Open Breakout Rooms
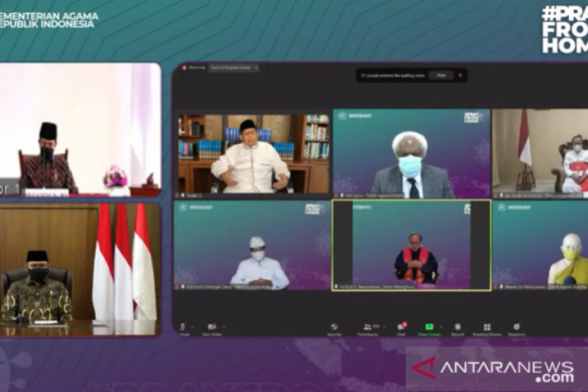Image resolution: width=588 pixels, height=392 pixels. click(x=487, y=328)
